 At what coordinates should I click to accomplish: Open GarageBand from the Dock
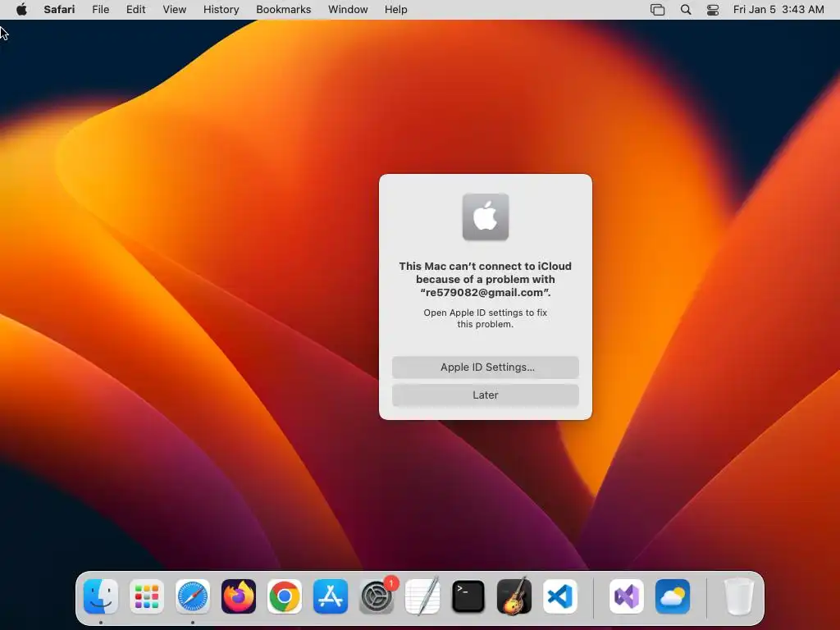click(x=514, y=596)
